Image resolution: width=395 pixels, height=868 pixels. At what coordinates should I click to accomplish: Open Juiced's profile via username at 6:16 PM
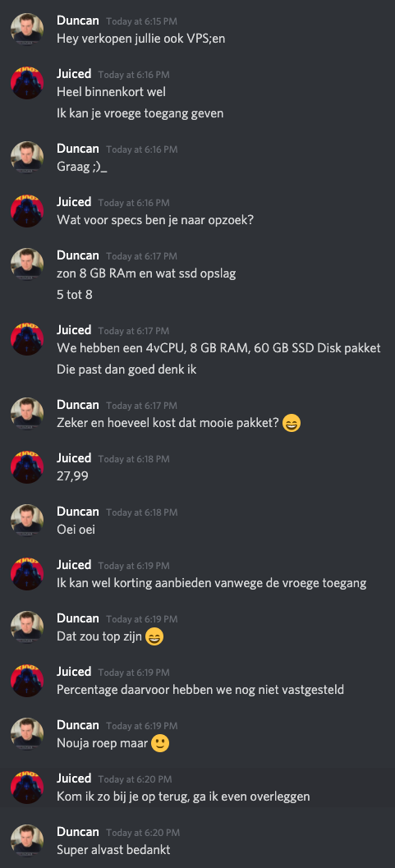74,74
